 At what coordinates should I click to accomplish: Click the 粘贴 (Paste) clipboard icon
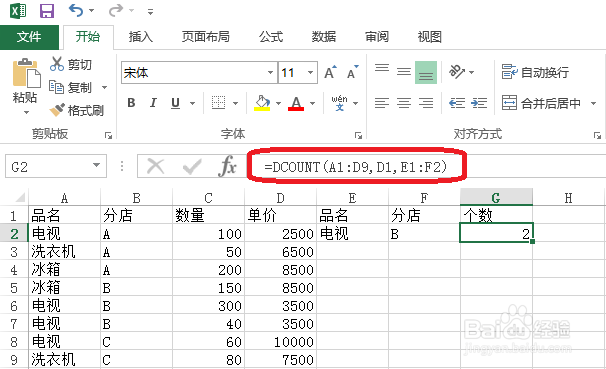26,73
